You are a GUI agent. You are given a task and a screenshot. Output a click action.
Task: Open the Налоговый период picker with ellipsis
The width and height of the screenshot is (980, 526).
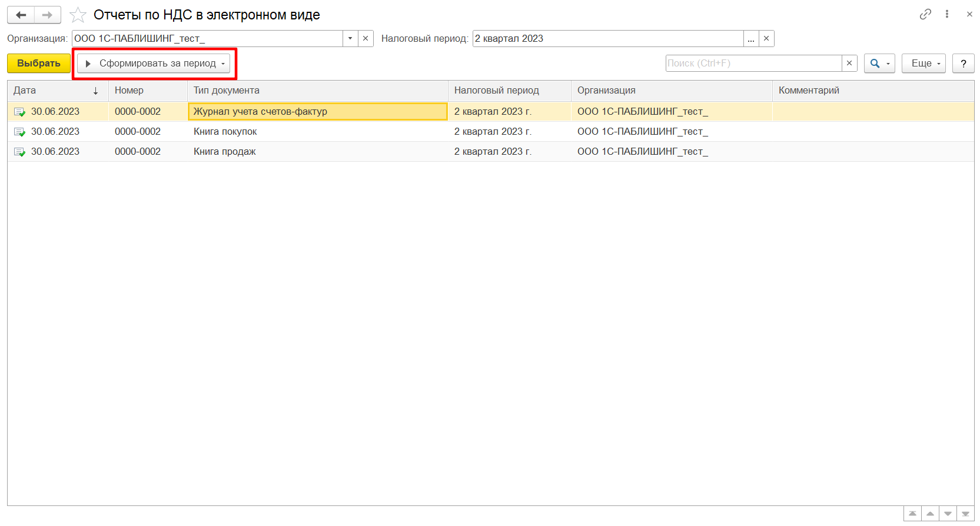(751, 39)
